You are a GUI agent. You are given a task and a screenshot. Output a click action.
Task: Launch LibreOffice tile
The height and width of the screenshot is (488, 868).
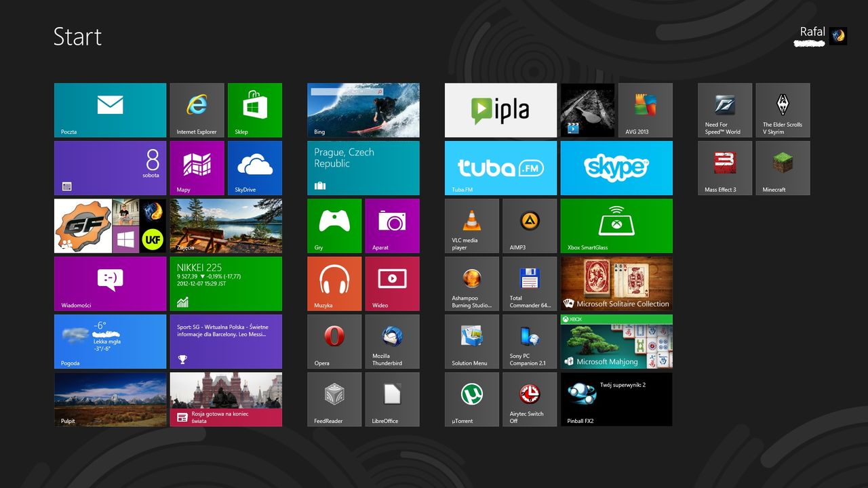click(392, 399)
